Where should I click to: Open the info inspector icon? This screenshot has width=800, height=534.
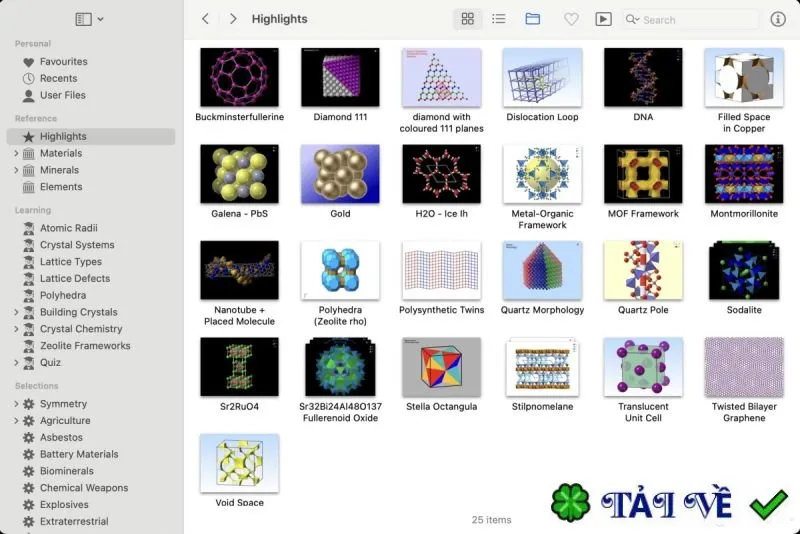coord(778,19)
